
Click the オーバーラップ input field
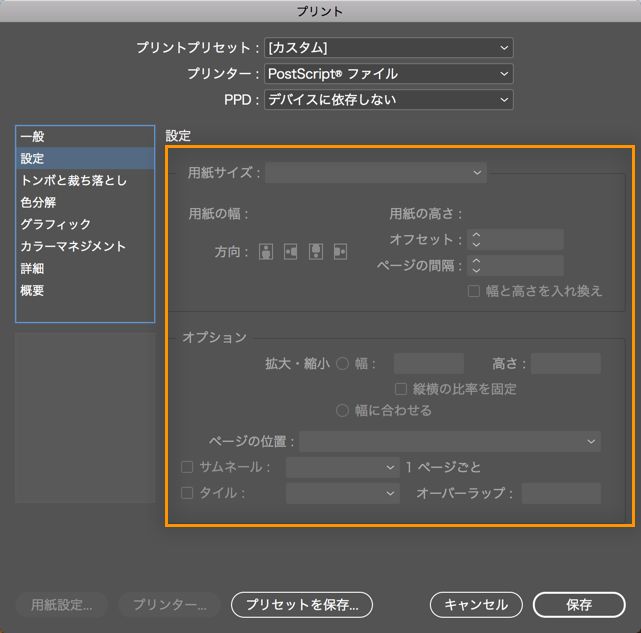pyautogui.click(x=561, y=493)
